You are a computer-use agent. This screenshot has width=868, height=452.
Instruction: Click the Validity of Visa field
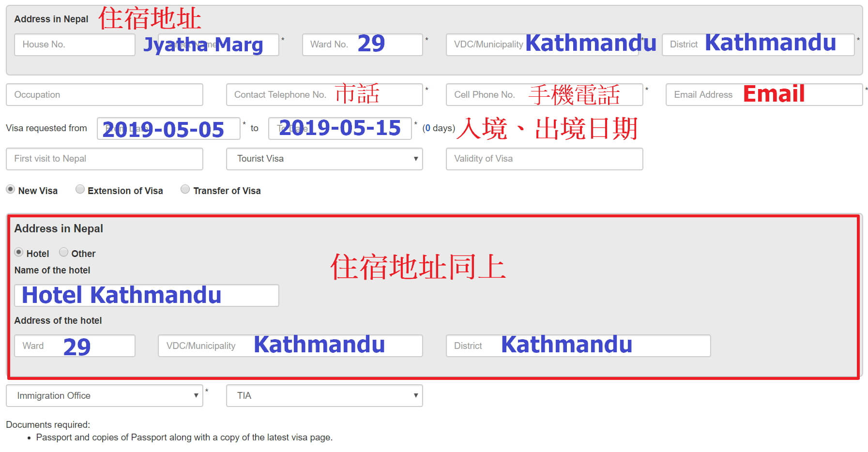tap(544, 159)
